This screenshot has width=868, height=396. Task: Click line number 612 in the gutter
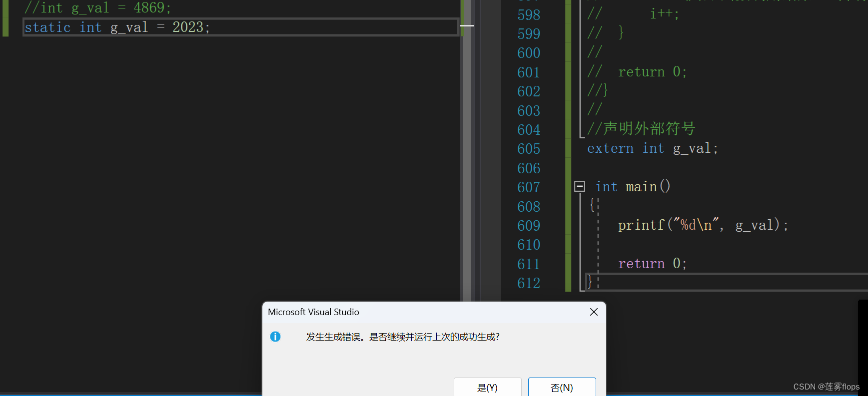(x=529, y=283)
